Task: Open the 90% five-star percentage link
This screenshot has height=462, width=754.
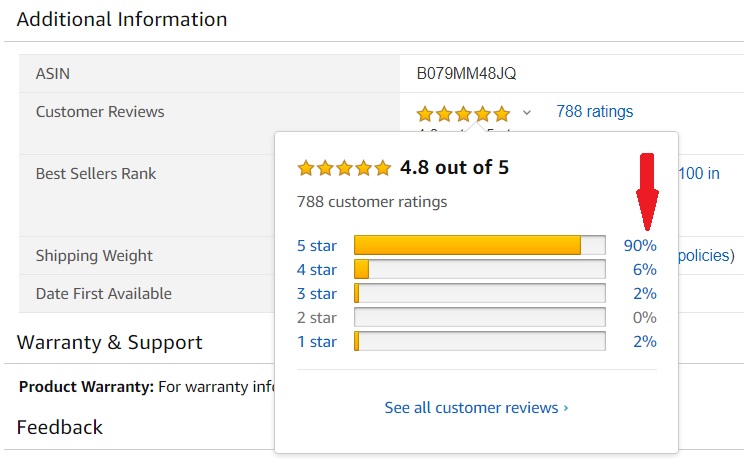Action: (640, 246)
